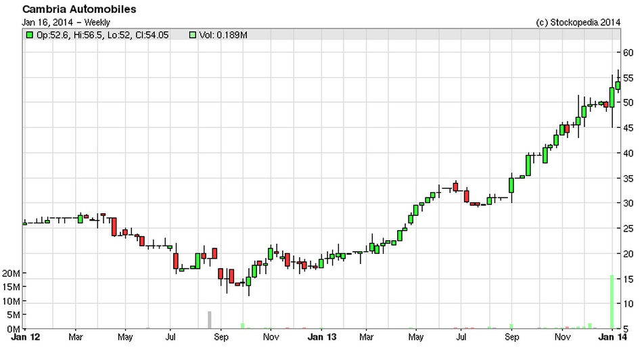Click the 'Op:52.6, Hi:56.5, Lo:52, Cl:54.05' readout
Viewport: 644px width, 356px height.
point(103,35)
